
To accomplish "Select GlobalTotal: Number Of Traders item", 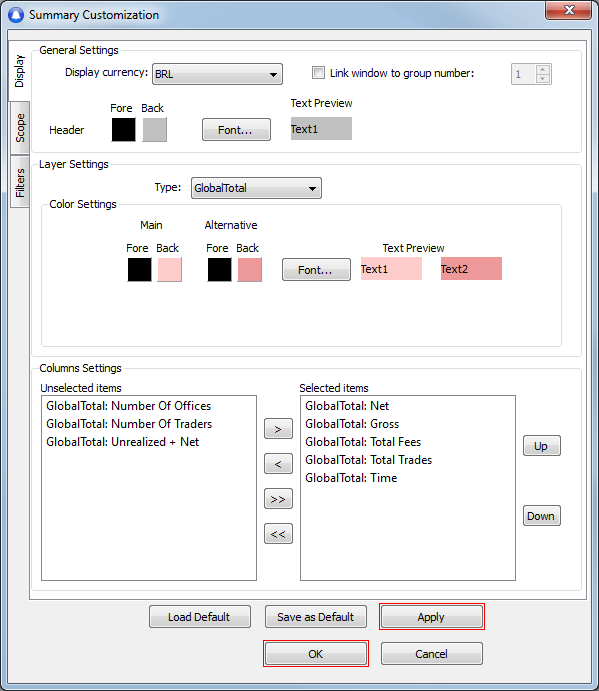I will pyautogui.click(x=129, y=424).
